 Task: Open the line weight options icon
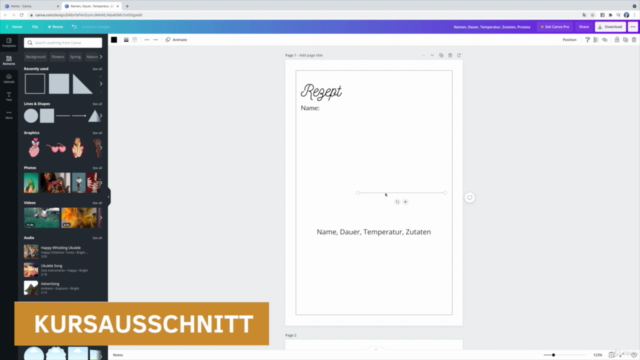point(126,40)
